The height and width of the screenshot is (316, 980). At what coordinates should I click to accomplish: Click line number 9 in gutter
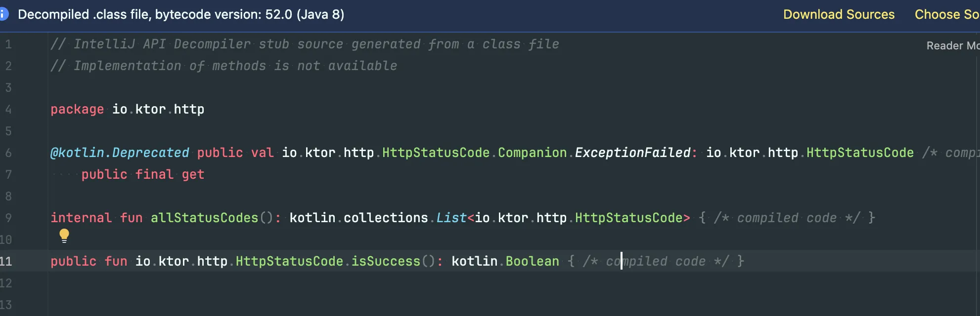8,218
